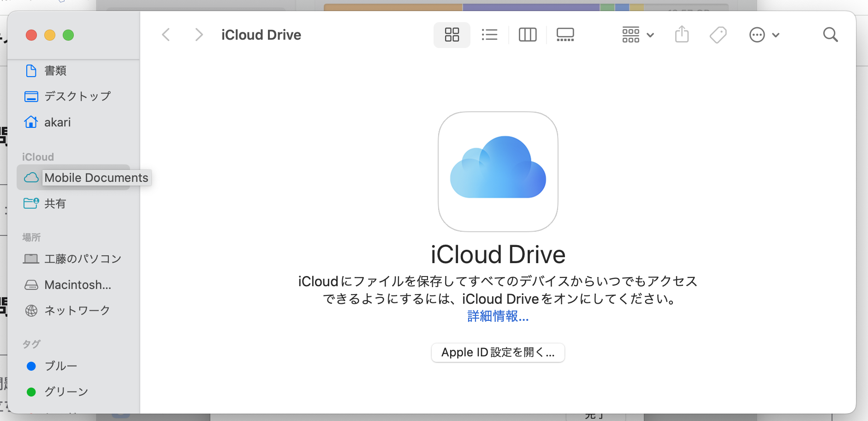Switch to gallery view
Viewport: 868px width, 421px height.
click(x=565, y=35)
